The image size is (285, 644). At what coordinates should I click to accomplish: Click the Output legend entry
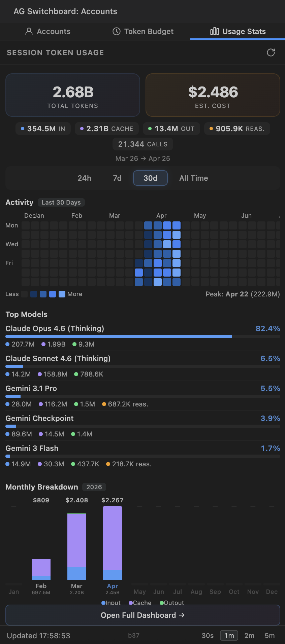172,602
